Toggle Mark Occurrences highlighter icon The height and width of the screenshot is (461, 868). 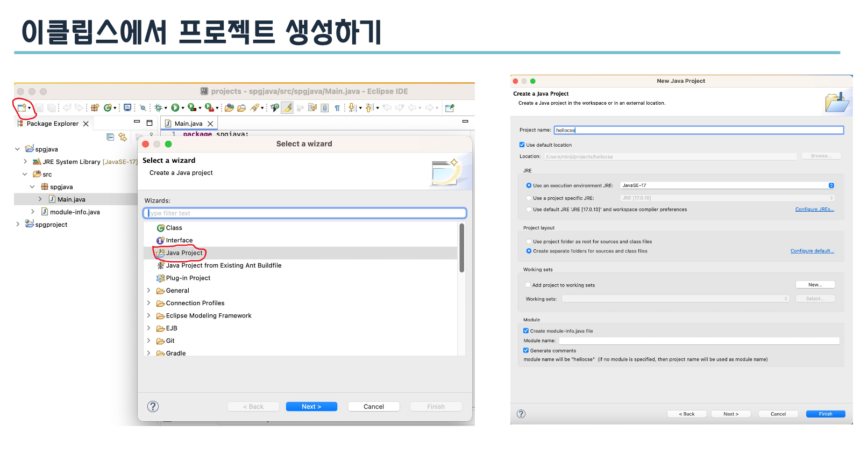tap(287, 108)
